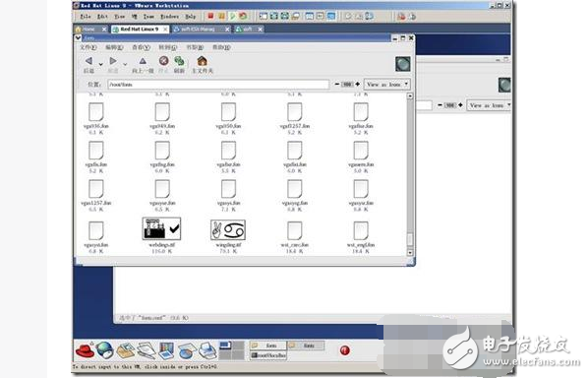Select the first workspace in workspace switcher
The image size is (588, 378).
tap(225, 345)
